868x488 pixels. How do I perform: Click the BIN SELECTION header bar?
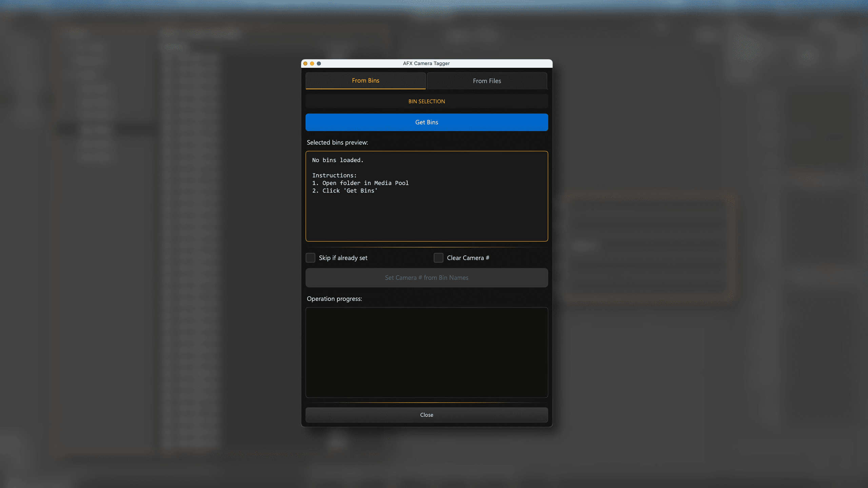(427, 101)
